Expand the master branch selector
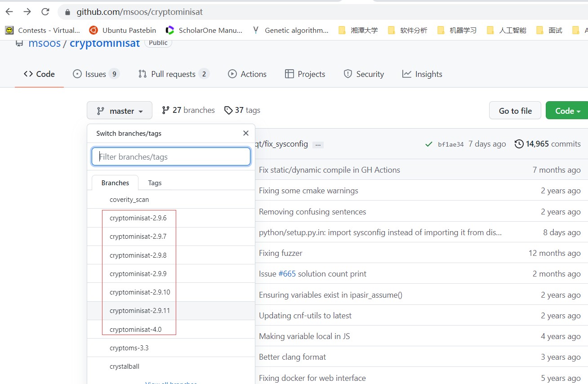 (120, 110)
